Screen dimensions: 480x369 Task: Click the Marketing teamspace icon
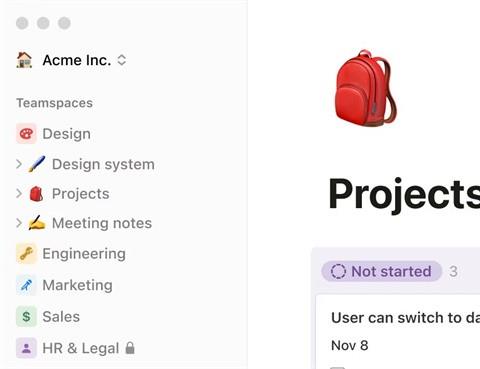coord(26,285)
